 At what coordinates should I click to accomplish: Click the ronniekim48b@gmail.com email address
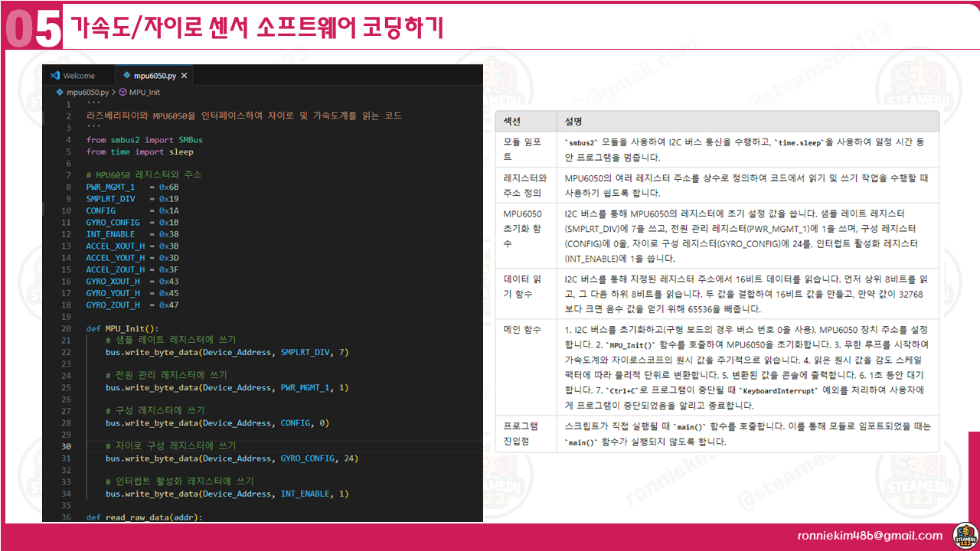click(870, 536)
